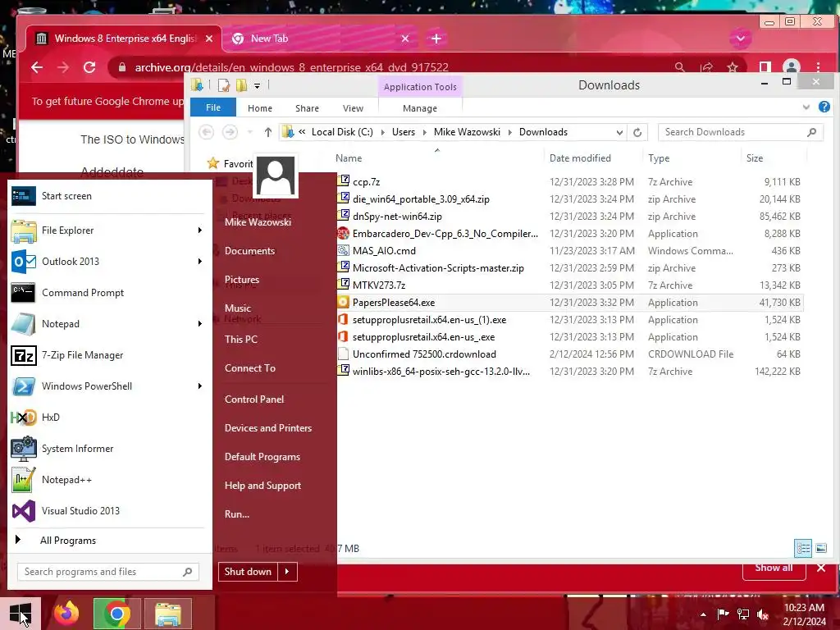The width and height of the screenshot is (840, 630).
Task: Click the Windows Start button
Action: pos(21,613)
